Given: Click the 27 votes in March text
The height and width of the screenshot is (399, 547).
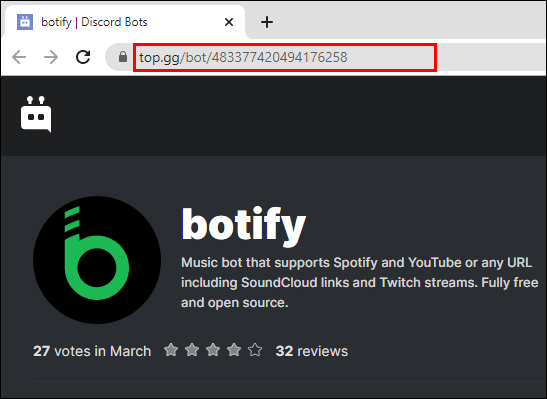Looking at the screenshot, I should [x=92, y=351].
